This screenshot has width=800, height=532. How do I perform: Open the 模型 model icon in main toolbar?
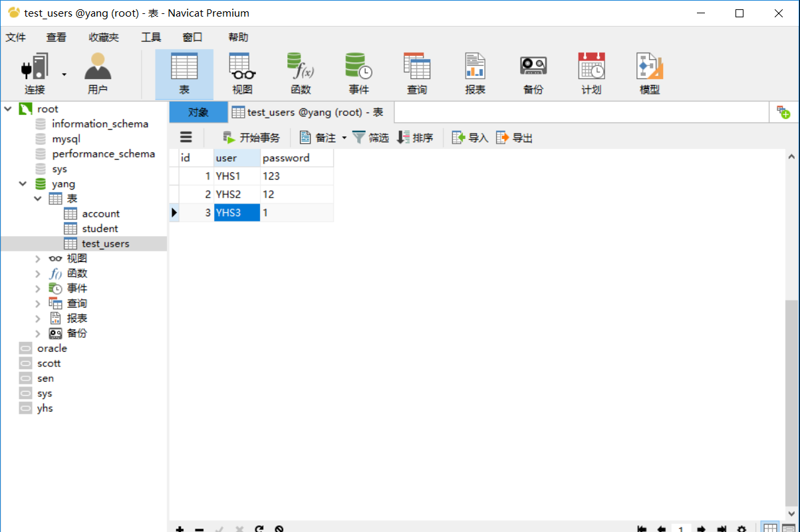pos(650,73)
